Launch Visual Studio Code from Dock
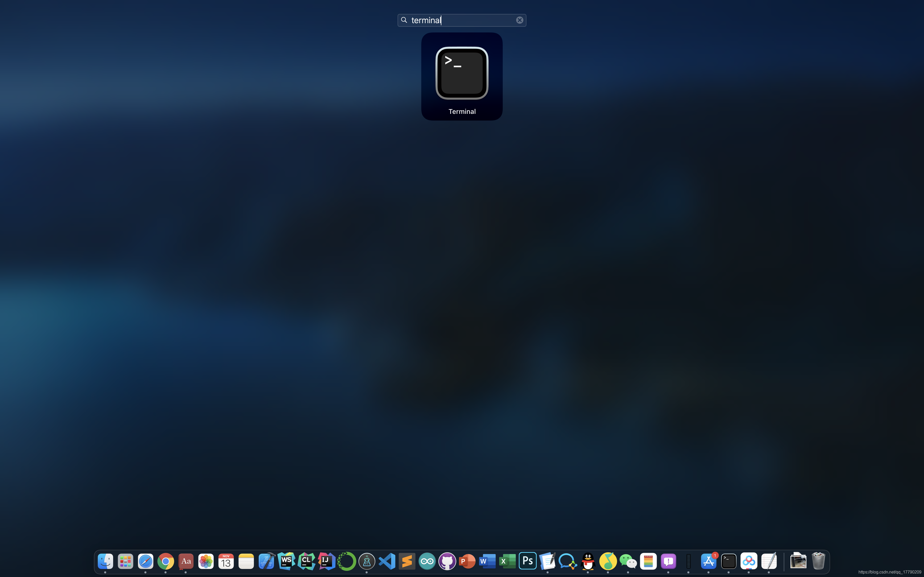 [387, 561]
